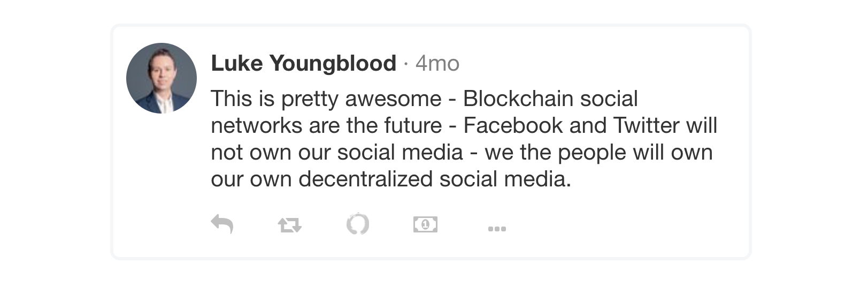Click the circular like icon

(x=357, y=224)
